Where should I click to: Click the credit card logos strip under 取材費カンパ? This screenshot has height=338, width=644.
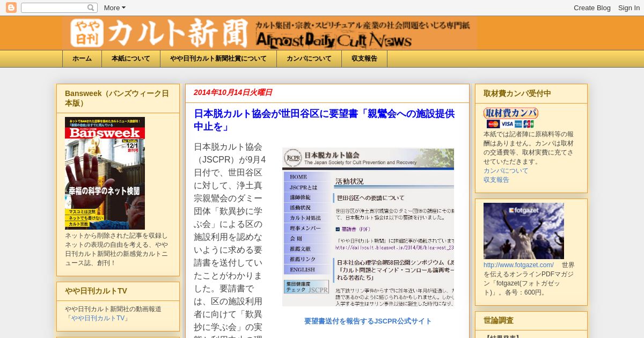[x=510, y=124]
